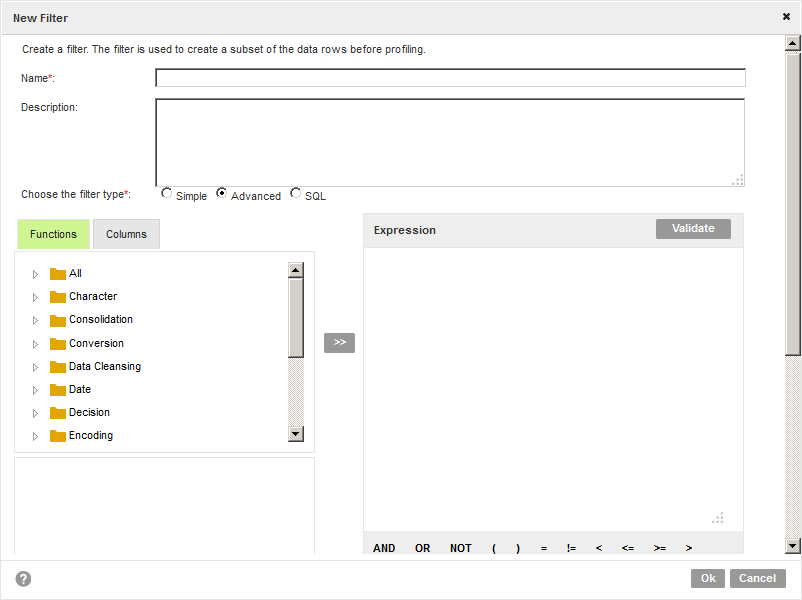Screen dimensions: 802x600
Task: Expand the All functions folder
Action: pos(35,274)
